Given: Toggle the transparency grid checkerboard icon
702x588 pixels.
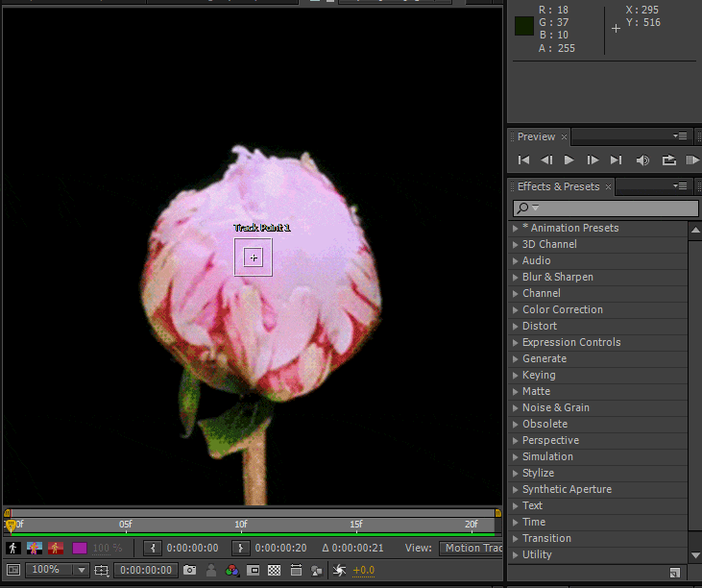Looking at the screenshot, I should (x=274, y=571).
